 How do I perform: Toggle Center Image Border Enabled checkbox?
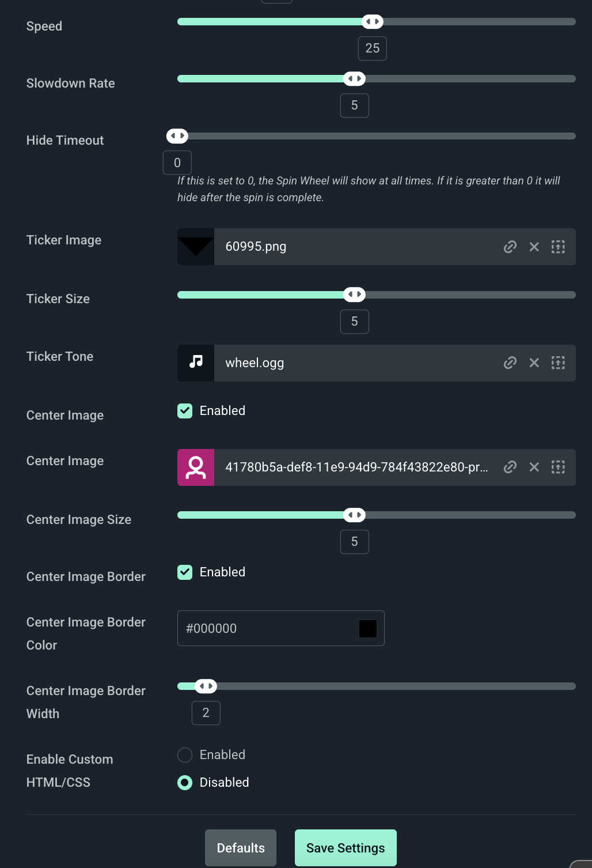point(185,572)
